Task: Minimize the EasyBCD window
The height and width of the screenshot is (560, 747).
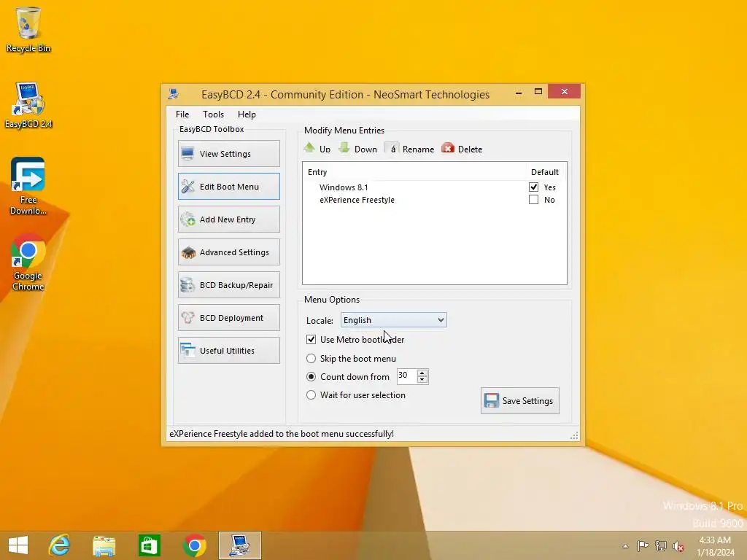Action: (x=519, y=92)
